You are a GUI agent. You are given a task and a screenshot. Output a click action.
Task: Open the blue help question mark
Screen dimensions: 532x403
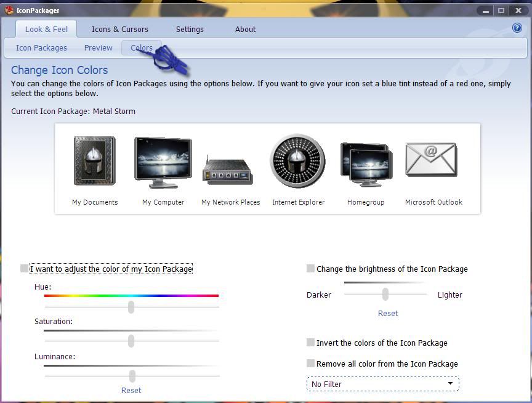click(517, 28)
